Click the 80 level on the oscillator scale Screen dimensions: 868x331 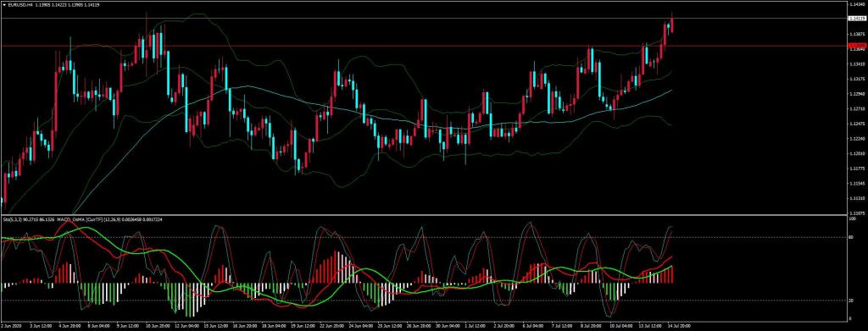click(852, 238)
